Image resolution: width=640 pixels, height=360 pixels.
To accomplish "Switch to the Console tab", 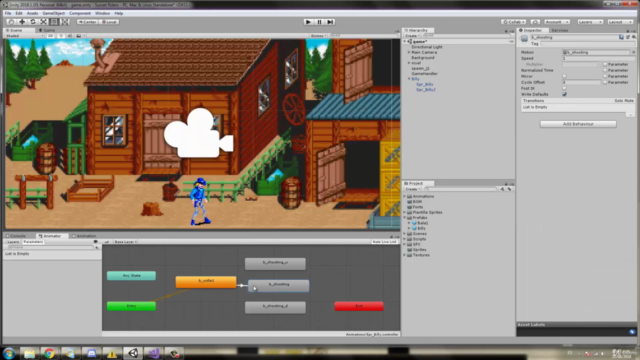I will click(x=16, y=236).
